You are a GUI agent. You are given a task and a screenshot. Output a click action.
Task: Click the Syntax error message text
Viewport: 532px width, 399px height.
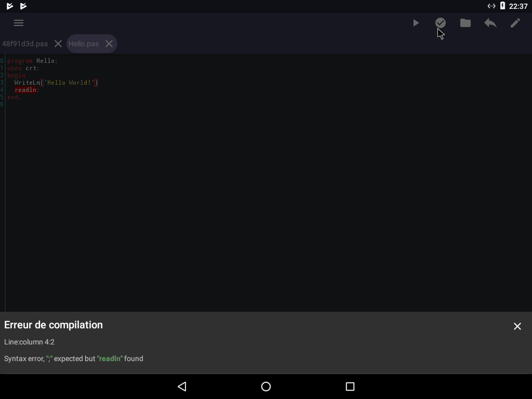74,358
